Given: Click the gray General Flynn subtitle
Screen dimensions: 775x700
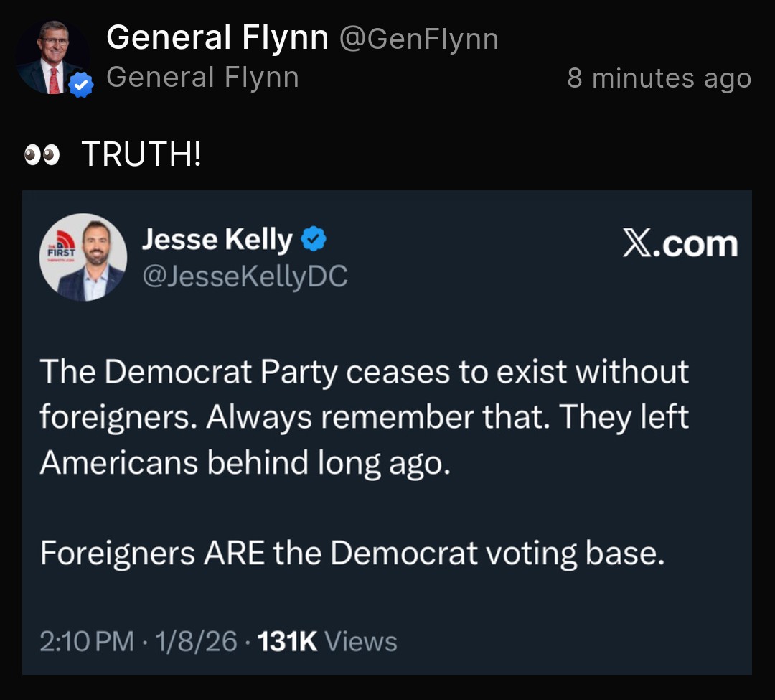Looking at the screenshot, I should (x=202, y=78).
